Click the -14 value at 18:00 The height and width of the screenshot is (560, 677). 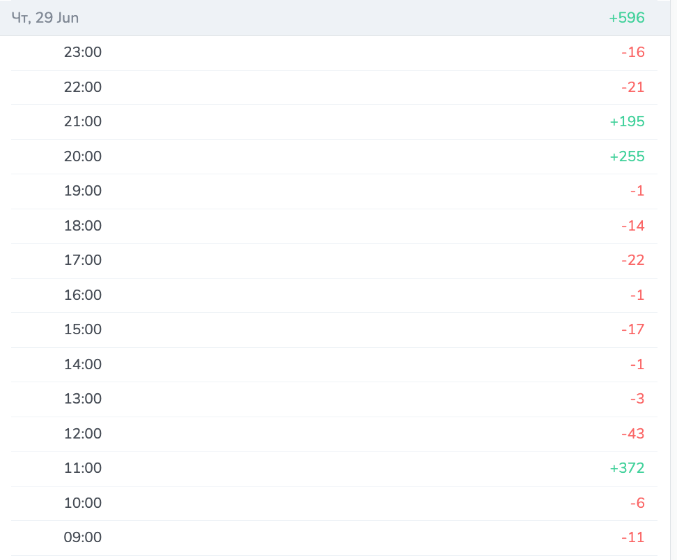click(x=633, y=226)
